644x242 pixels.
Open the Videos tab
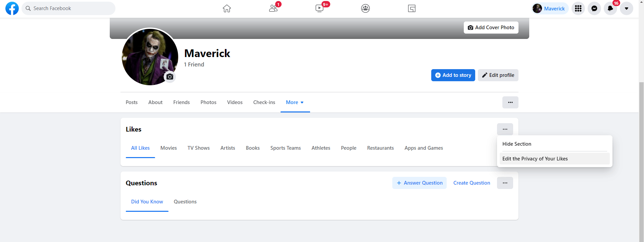(x=235, y=102)
